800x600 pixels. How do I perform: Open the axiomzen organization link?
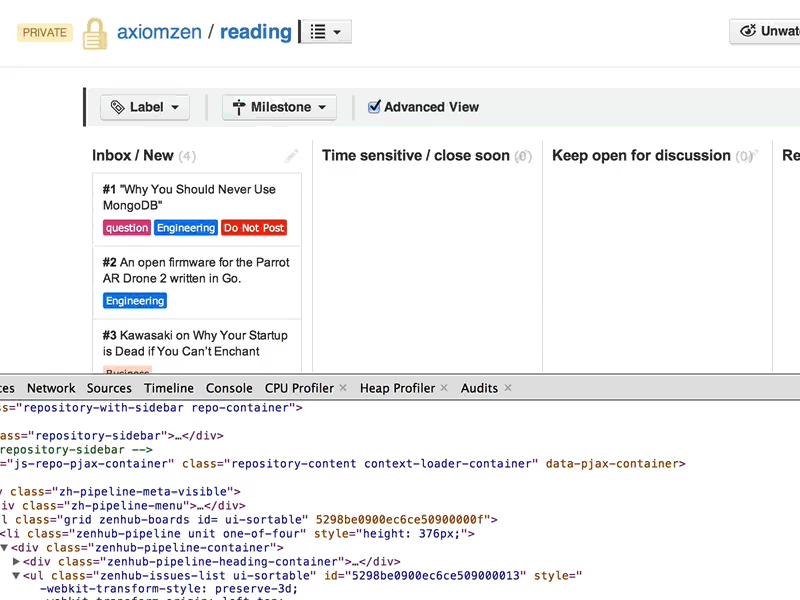tap(159, 31)
